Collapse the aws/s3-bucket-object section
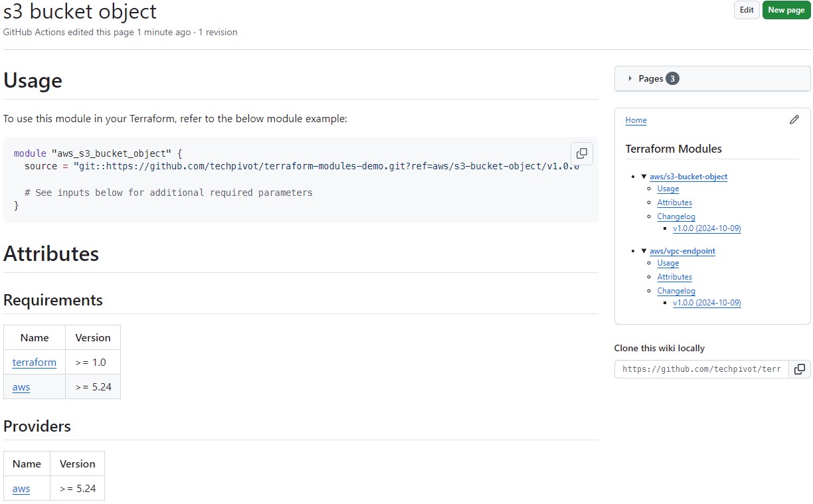This screenshot has height=504, width=813. tap(644, 177)
